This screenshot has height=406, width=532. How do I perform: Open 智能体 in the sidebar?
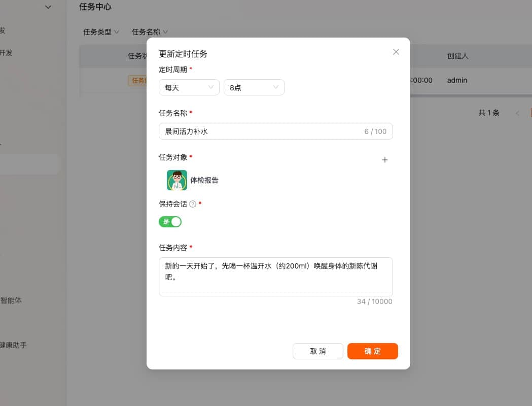click(x=11, y=300)
